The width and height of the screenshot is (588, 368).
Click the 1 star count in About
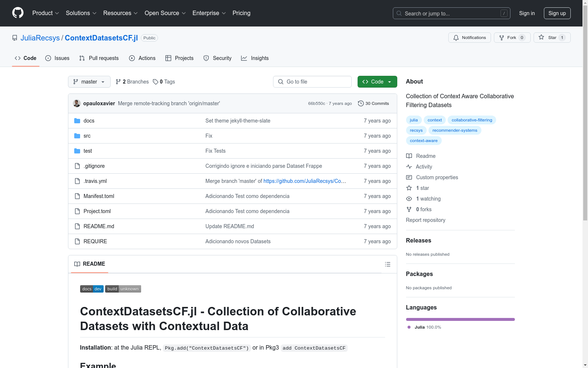coord(422,188)
